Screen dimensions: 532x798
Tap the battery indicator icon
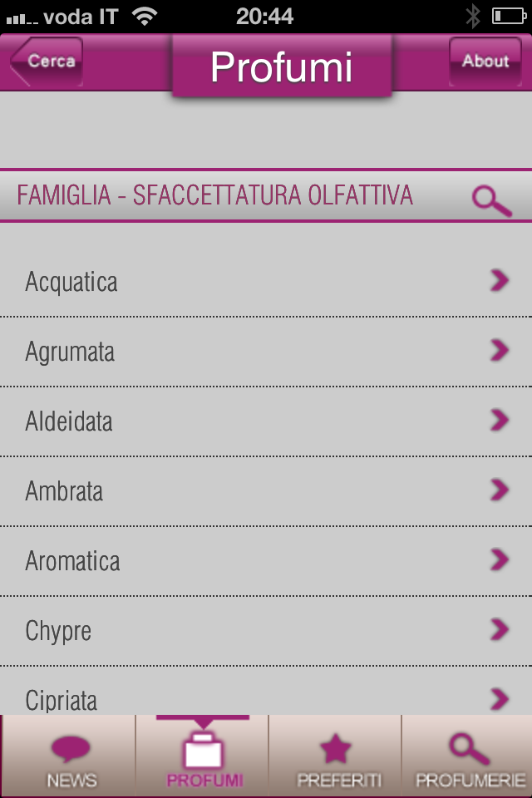[x=508, y=16]
